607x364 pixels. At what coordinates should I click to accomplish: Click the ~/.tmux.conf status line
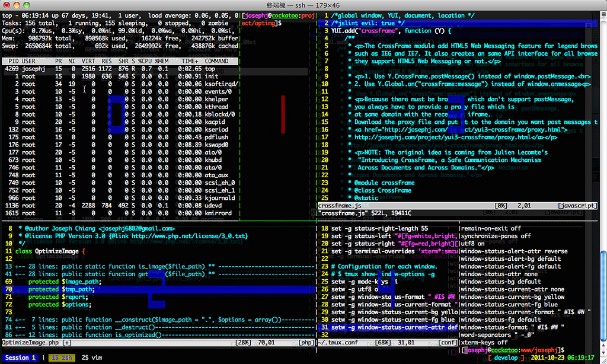coord(343,343)
